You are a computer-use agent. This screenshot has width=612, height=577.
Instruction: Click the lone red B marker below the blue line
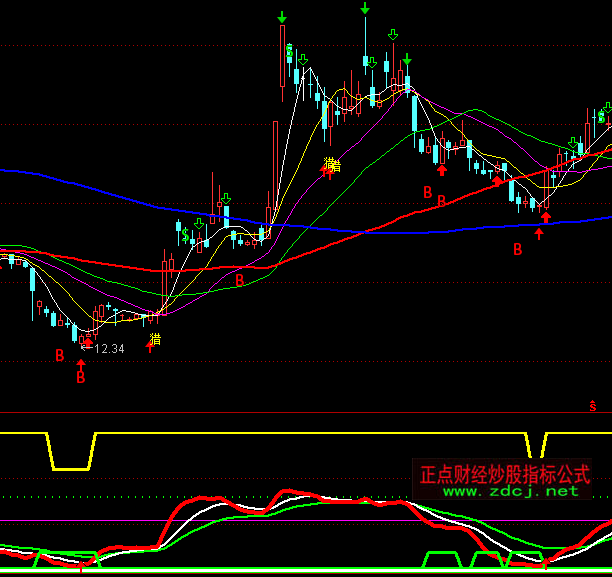click(518, 249)
